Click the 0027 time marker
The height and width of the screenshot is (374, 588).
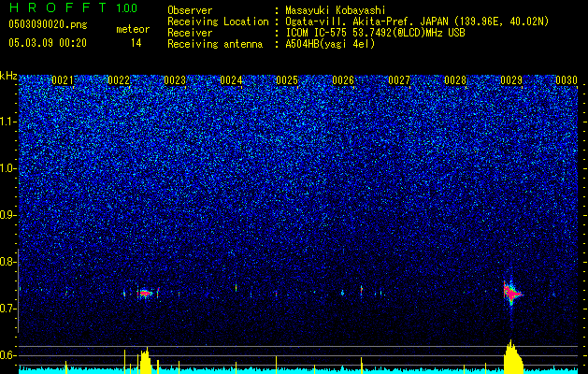[399, 80]
